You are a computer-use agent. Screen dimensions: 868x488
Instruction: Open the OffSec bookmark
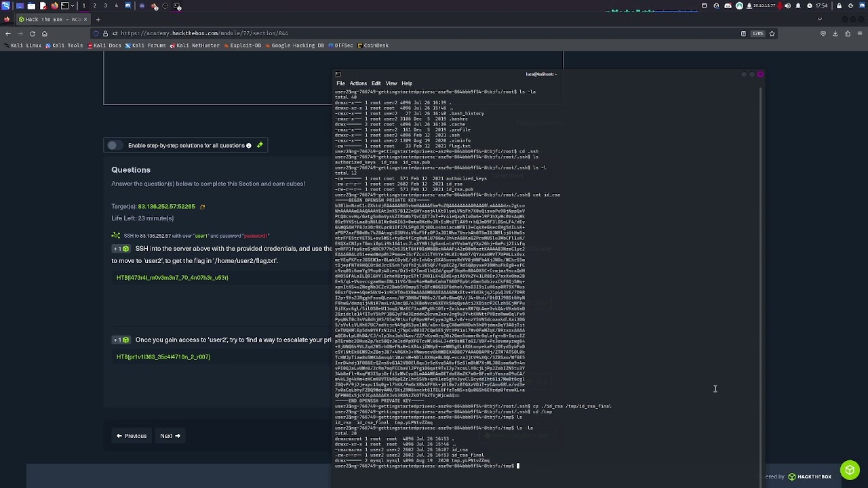coord(341,45)
